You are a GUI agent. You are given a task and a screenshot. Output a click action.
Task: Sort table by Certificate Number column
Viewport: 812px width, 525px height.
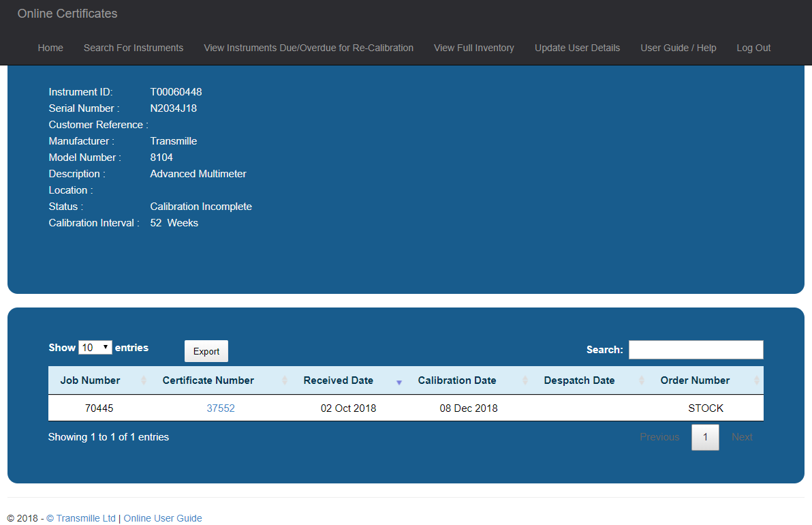click(x=221, y=380)
